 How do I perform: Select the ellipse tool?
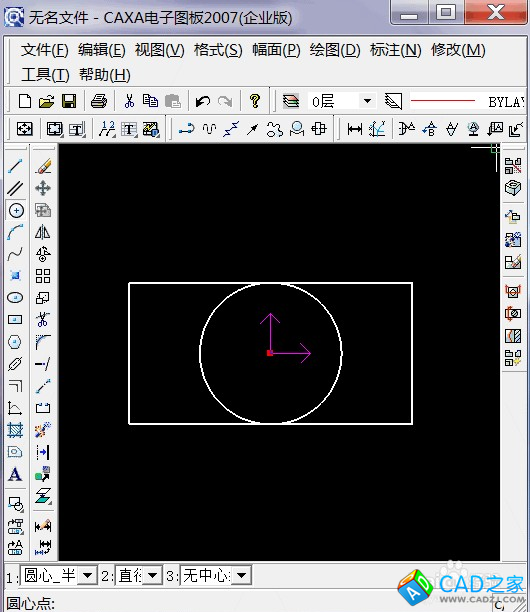point(16,298)
